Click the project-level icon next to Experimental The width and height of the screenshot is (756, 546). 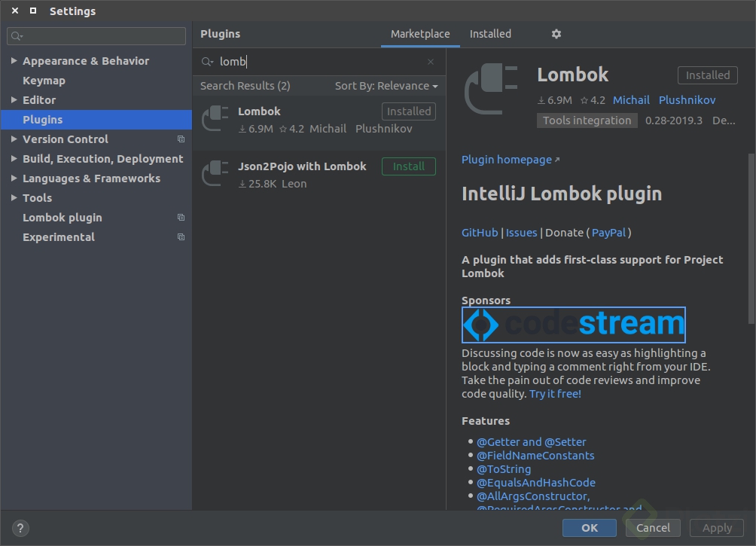[x=181, y=236]
